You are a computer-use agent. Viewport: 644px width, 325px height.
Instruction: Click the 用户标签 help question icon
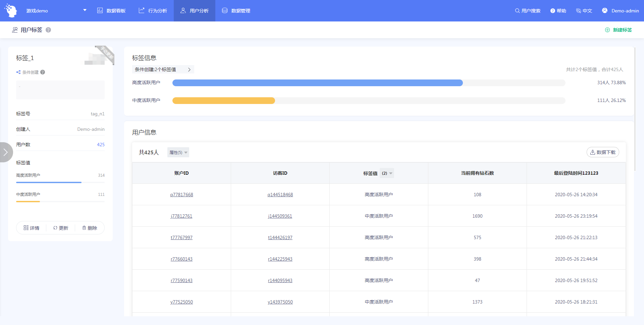(48, 30)
